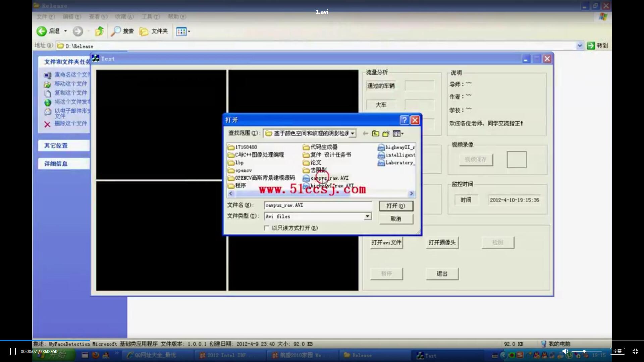Click the green 后退 back arrow in Explorer
Screen dimensions: 644x362
click(42, 31)
